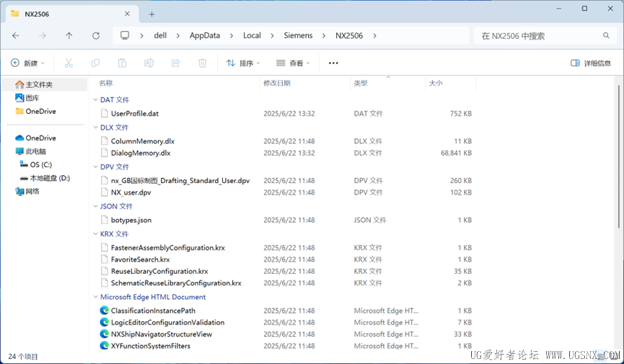
Task: Open the 排序 (Sort) dropdown
Action: pyautogui.click(x=243, y=63)
